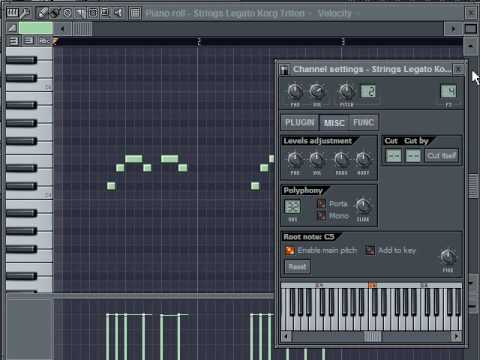The width and height of the screenshot is (480, 360).
Task: Adjust the Root note fine tune knob
Action: [x=448, y=257]
